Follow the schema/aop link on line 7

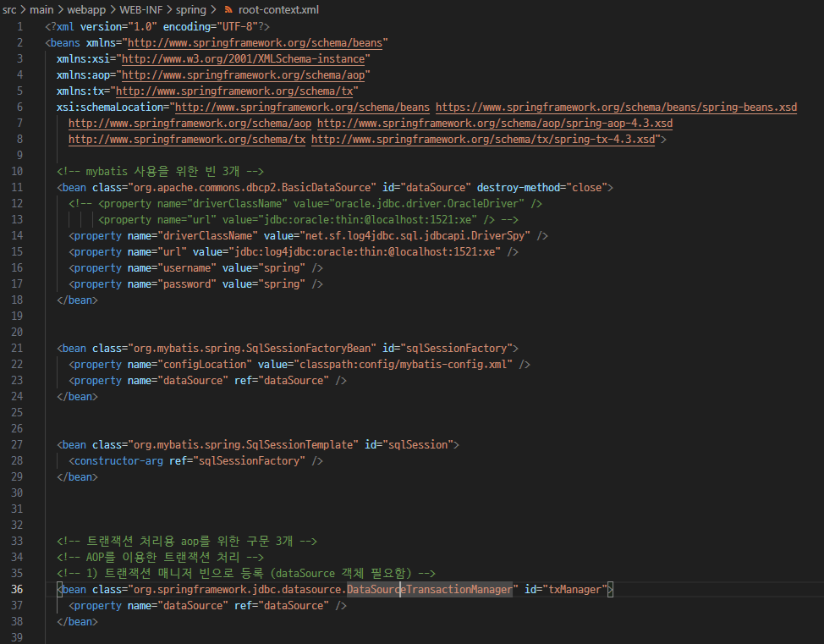coord(190,123)
